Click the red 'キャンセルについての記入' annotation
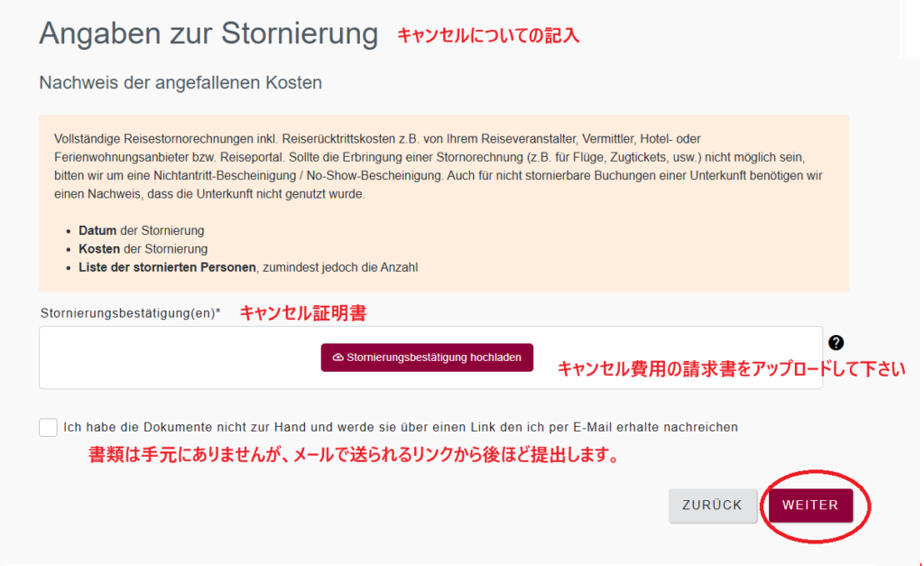The width and height of the screenshot is (924, 566). pyautogui.click(x=488, y=36)
